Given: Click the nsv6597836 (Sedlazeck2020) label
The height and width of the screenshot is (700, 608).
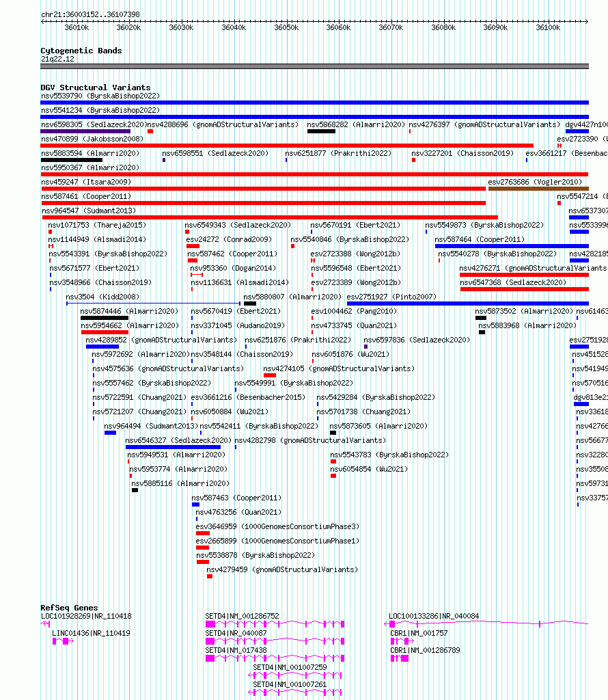Looking at the screenshot, I should pos(417,340).
